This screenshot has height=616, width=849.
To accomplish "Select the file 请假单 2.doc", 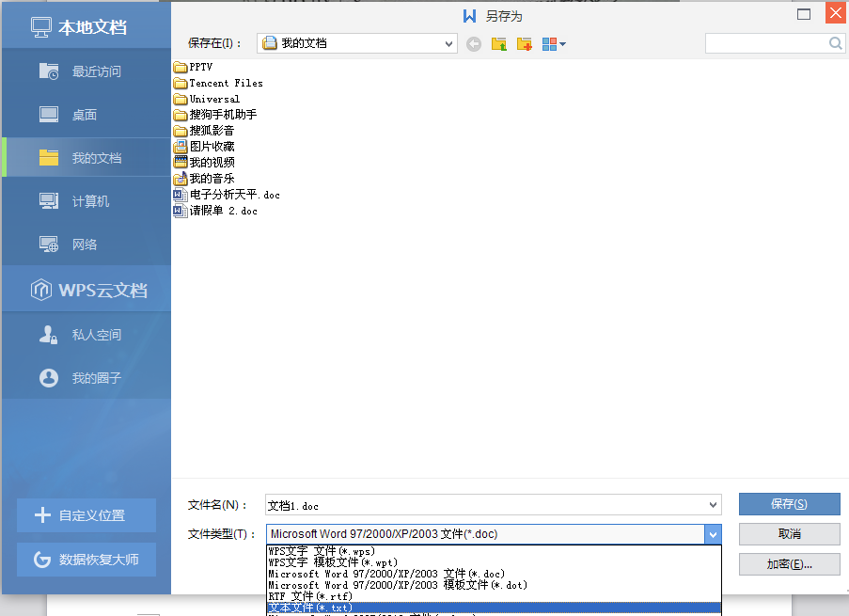I will coord(215,211).
